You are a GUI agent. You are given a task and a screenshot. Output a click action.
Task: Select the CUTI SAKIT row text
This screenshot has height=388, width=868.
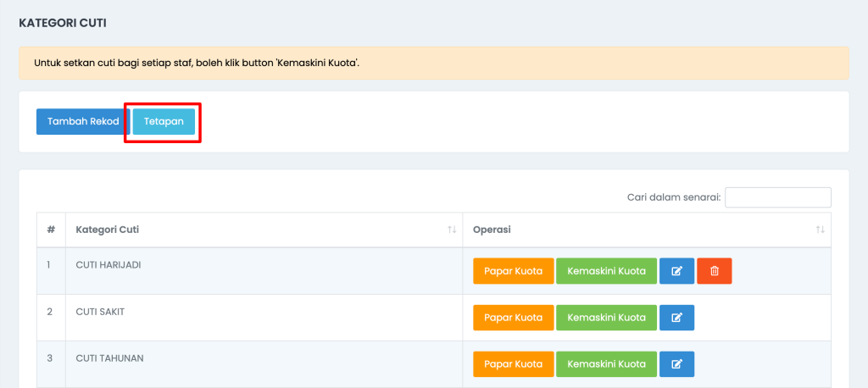(100, 312)
